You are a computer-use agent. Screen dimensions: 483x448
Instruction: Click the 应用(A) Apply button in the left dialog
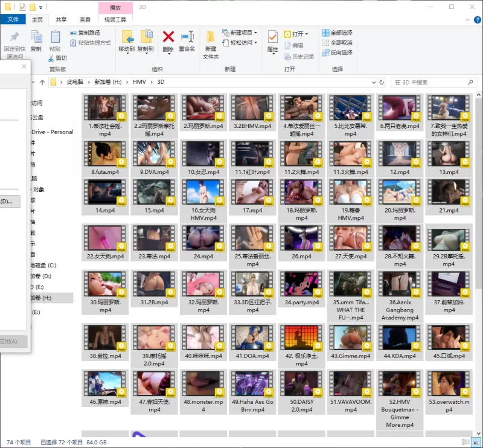(x=13, y=341)
